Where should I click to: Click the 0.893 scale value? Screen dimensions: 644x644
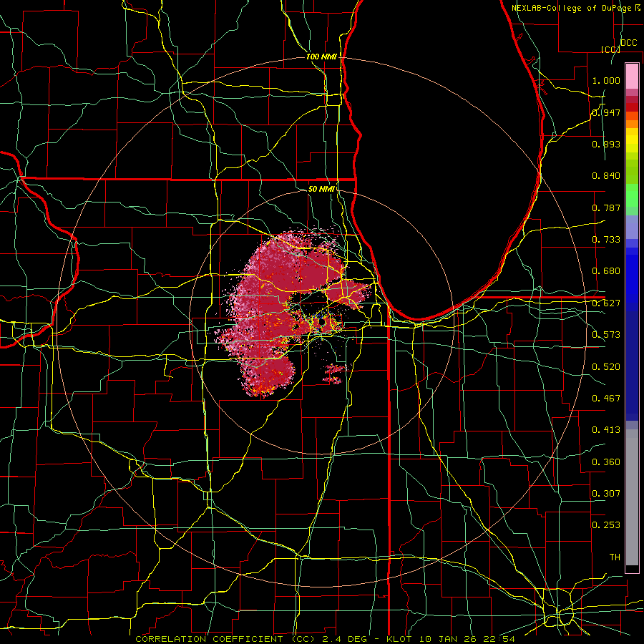pyautogui.click(x=606, y=144)
